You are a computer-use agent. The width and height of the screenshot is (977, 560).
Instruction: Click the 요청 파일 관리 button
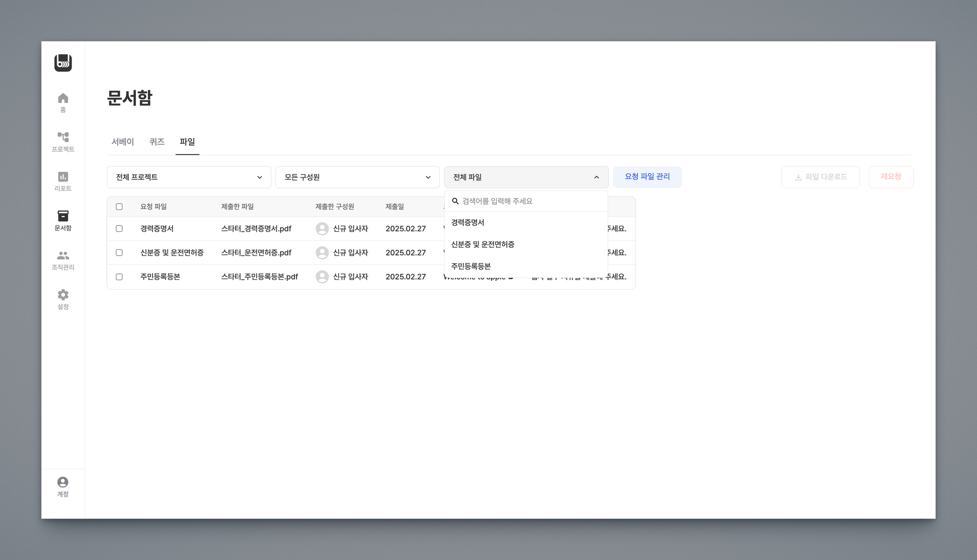click(647, 177)
